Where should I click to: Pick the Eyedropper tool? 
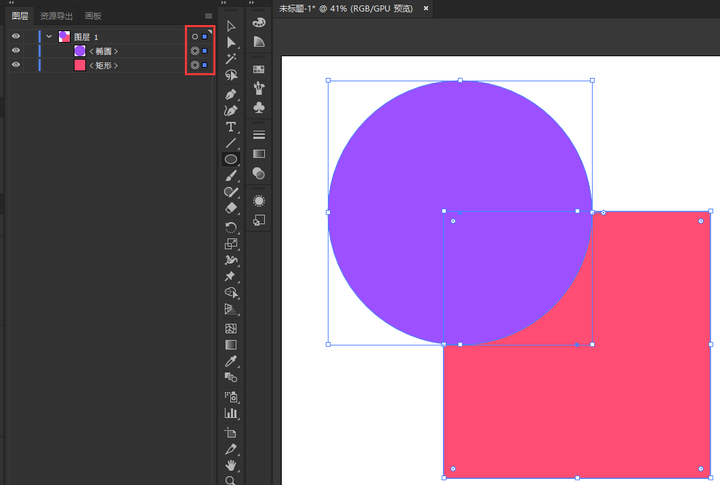point(231,361)
